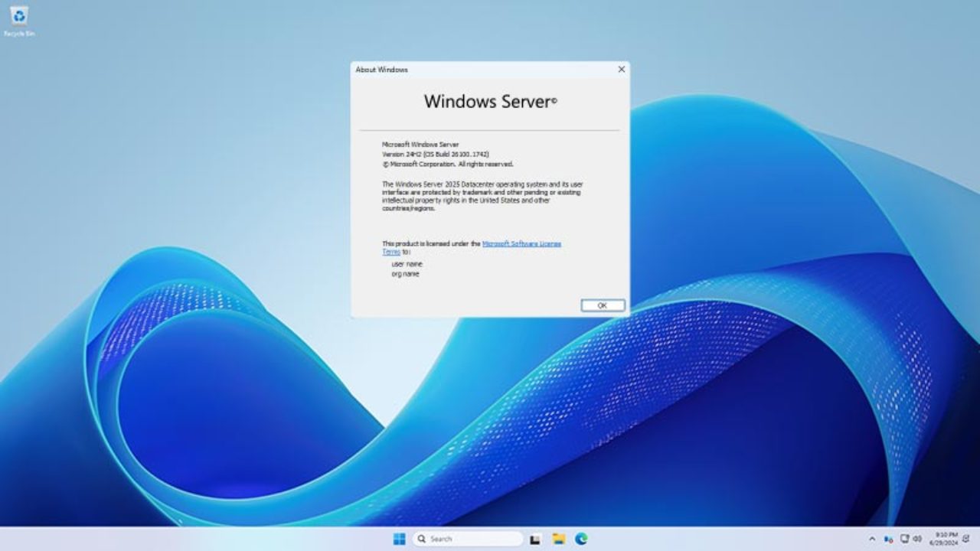Click the Windows Server heading in the dialog
Screen dimensions: 980x551
click(490, 102)
